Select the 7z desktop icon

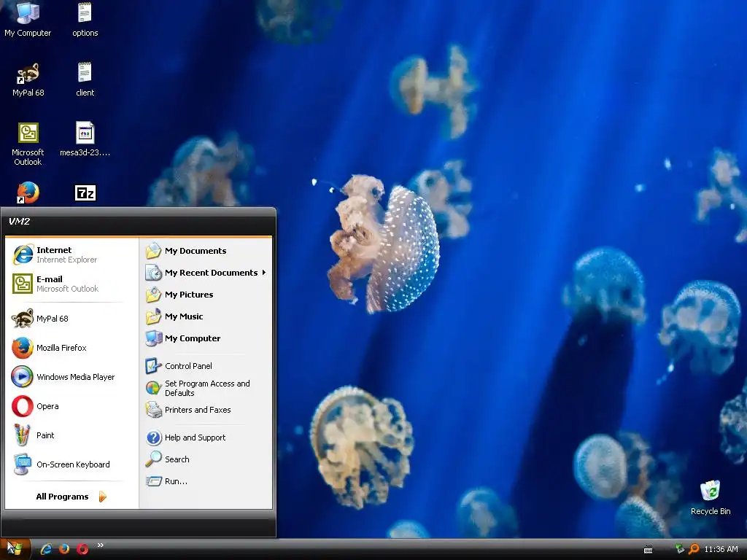[x=85, y=192]
